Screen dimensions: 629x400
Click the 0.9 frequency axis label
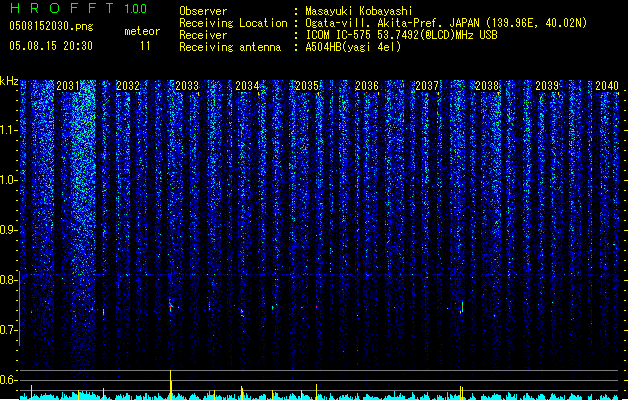8,230
